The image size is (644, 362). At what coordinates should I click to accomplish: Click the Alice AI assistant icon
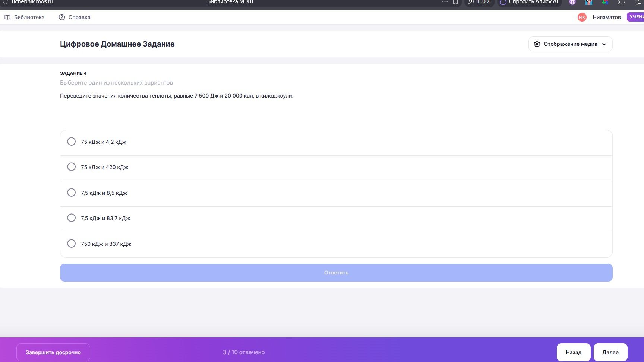point(503,2)
